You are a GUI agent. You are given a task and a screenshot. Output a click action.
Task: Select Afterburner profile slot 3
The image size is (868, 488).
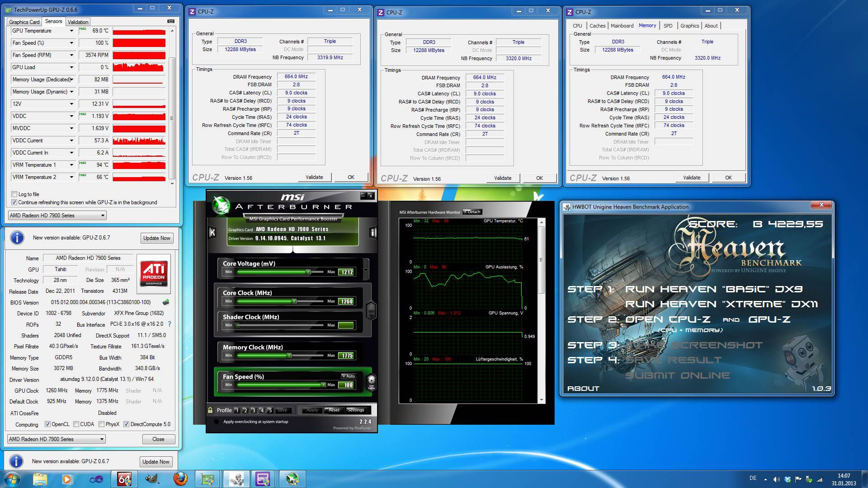coord(253,410)
